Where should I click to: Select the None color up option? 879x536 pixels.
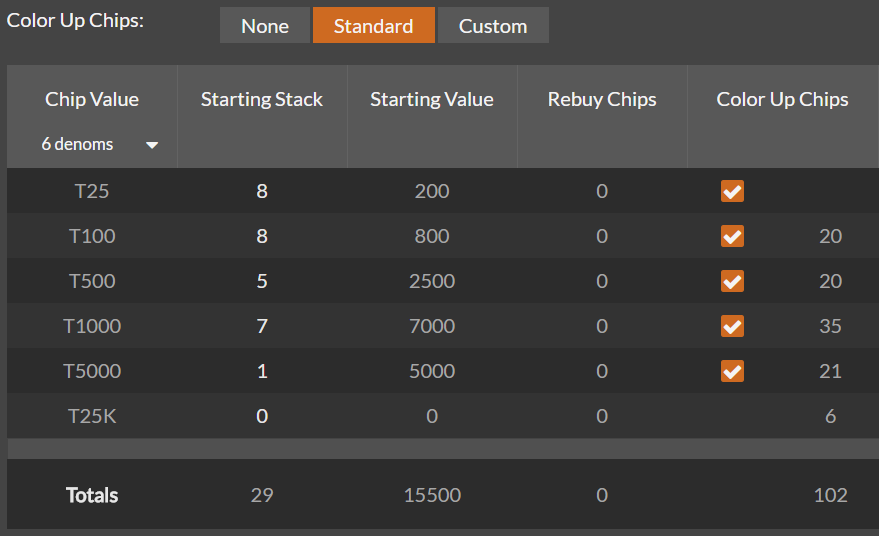point(265,25)
